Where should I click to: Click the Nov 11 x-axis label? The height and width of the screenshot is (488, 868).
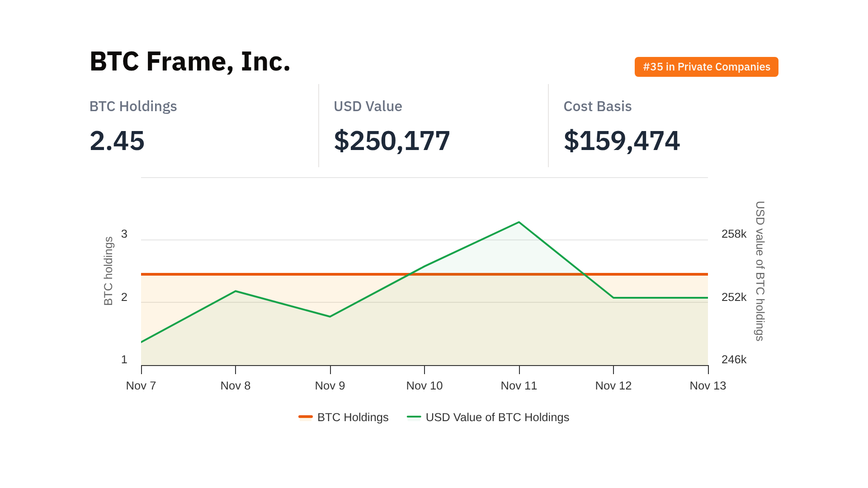coord(519,385)
